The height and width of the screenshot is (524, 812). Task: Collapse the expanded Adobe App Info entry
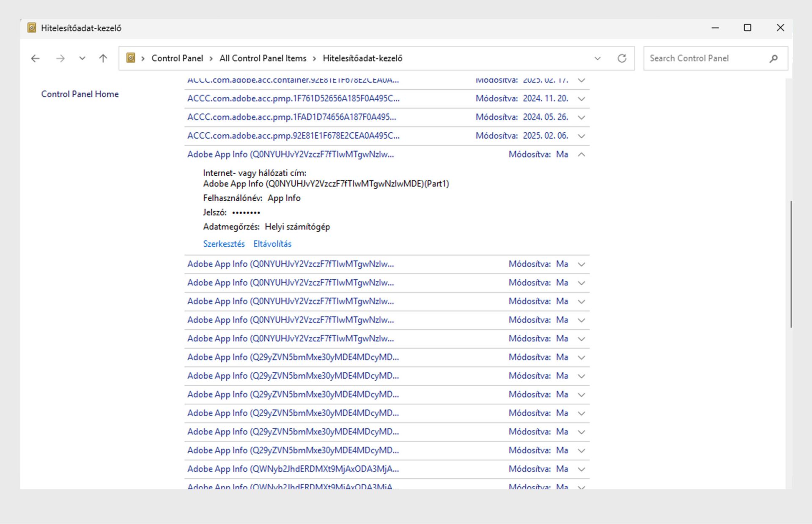pyautogui.click(x=582, y=155)
